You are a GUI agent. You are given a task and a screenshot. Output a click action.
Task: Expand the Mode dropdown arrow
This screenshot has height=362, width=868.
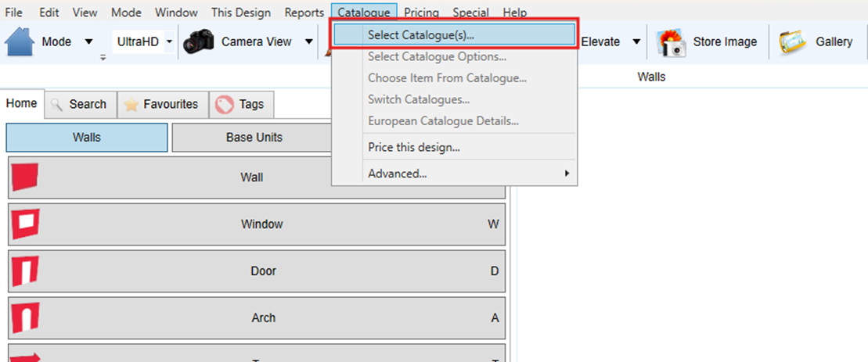[88, 42]
